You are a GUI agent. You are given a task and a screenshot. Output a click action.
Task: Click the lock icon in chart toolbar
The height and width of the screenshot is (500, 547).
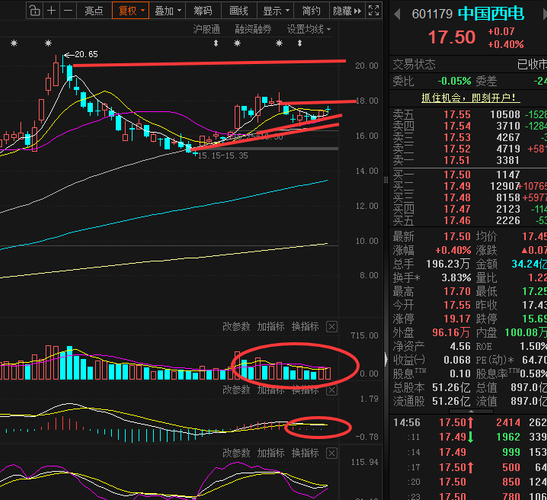pos(35,11)
